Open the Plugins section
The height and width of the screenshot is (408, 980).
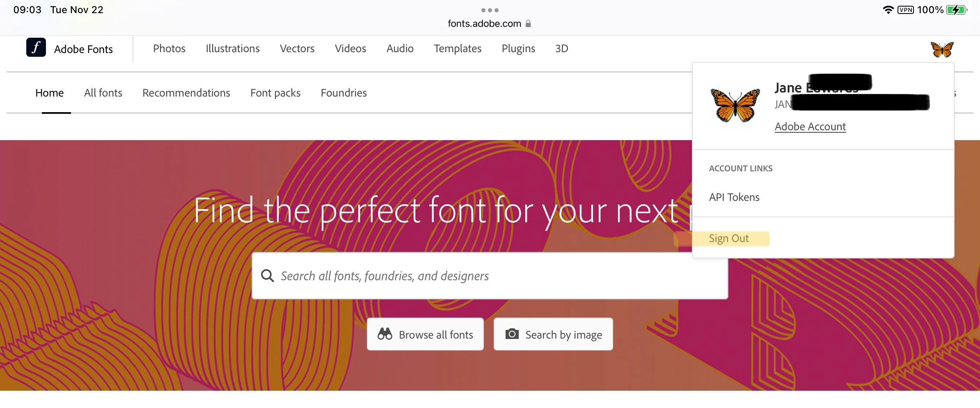[x=518, y=48]
